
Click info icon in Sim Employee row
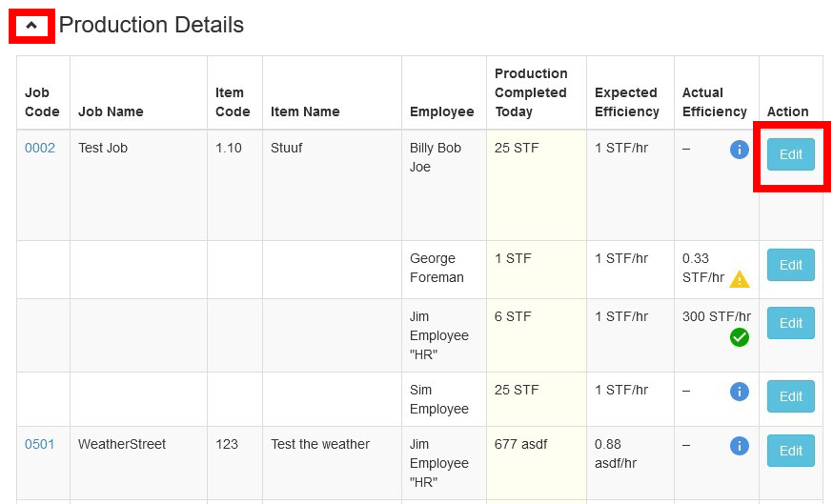pos(739,392)
